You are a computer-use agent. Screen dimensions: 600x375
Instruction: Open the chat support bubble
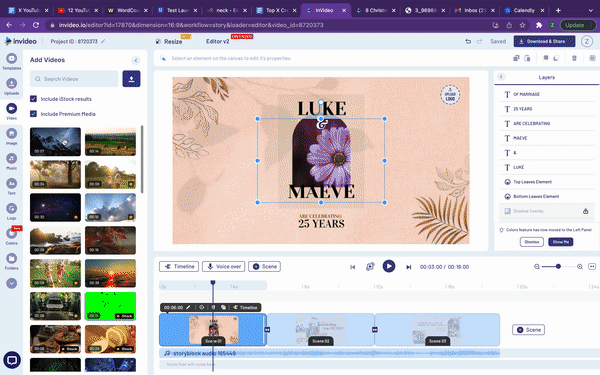click(x=12, y=360)
